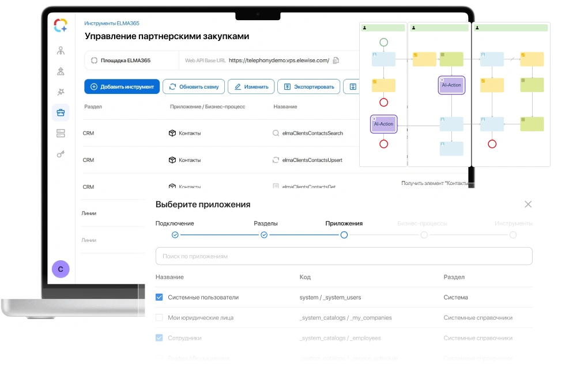Open the briefcase tools section in the sidebar
This screenshot has height=368, width=588.
[61, 112]
